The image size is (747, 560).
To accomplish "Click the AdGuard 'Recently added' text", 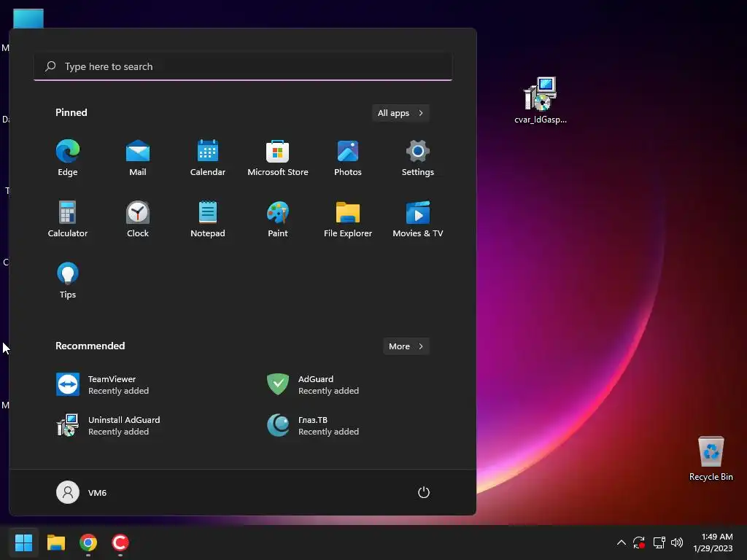I will pos(328,391).
